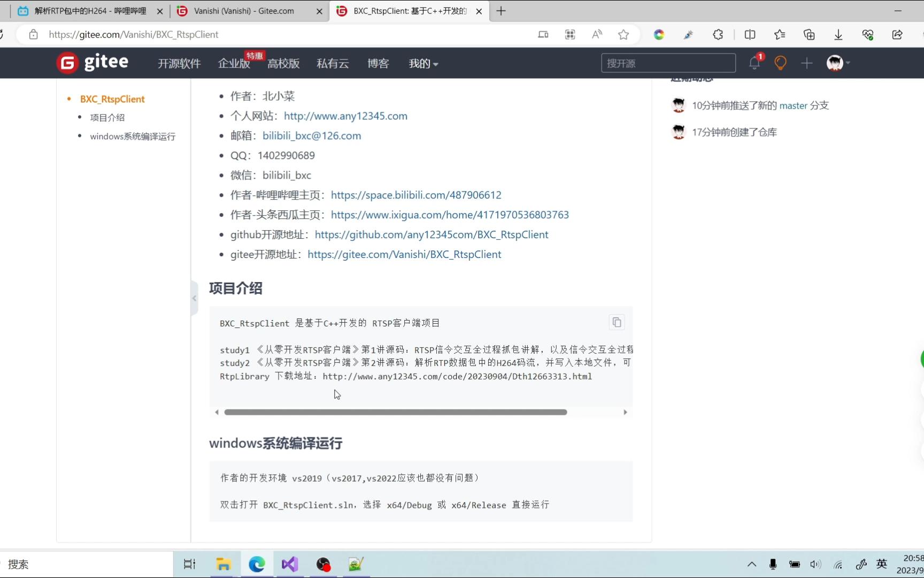This screenshot has width=924, height=578.
Task: Copy the project intro code block
Action: (x=617, y=322)
